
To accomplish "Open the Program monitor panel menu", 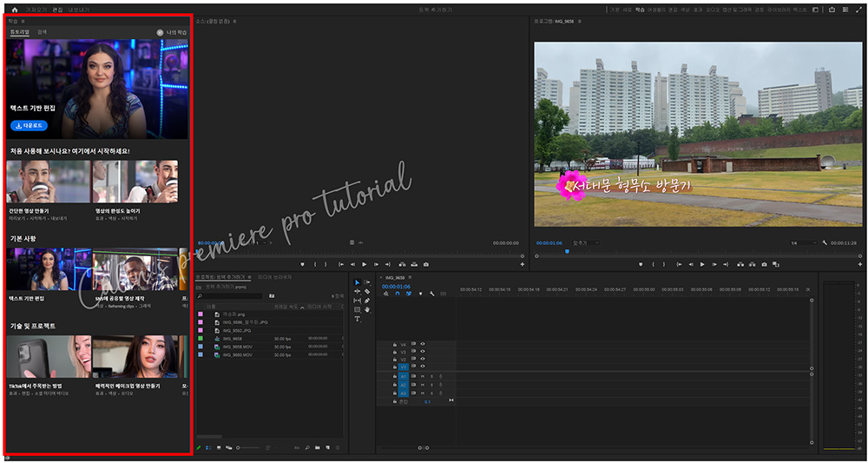I will (580, 21).
